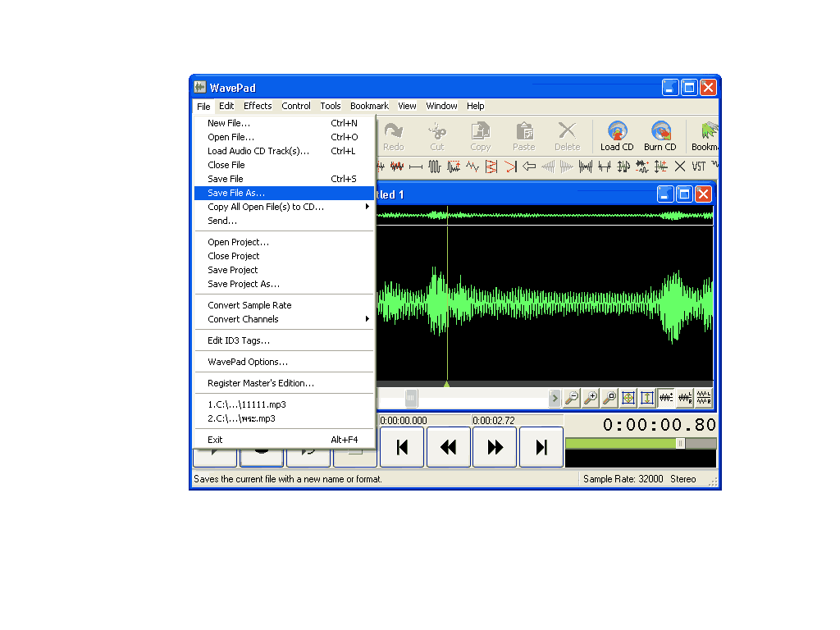Open Edit ID3 Tags... entry
Image resolution: width=840 pixels, height=630 pixels.
click(x=284, y=340)
